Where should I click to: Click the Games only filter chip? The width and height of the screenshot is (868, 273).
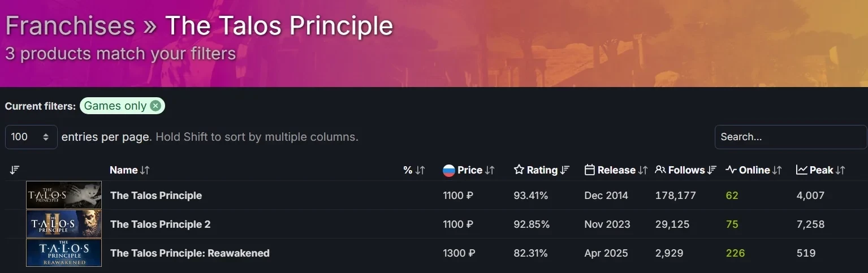115,106
